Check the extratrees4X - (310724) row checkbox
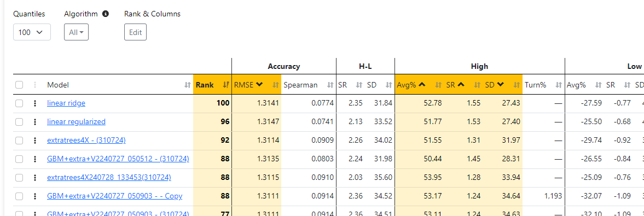The height and width of the screenshot is (216, 644). [19, 141]
